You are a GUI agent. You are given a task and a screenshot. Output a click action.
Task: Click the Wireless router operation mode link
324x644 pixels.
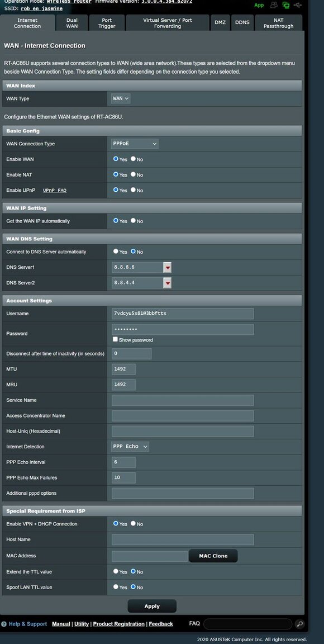(x=69, y=2)
